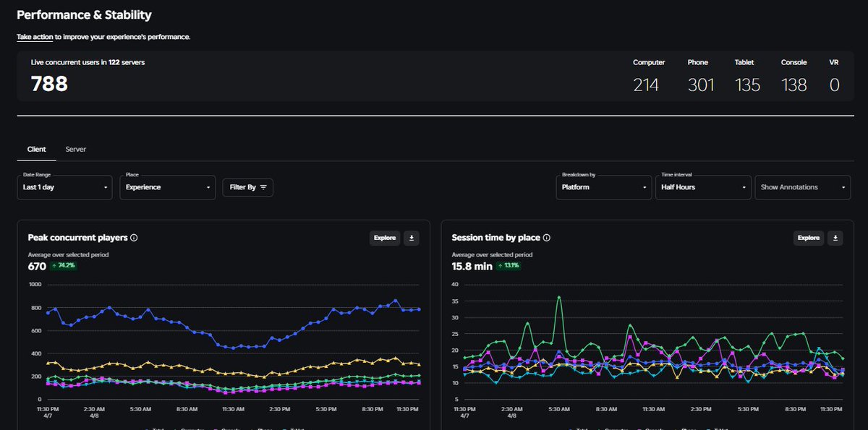Click the Performance & Stability heading
Image resolution: width=868 pixels, height=430 pixels.
click(x=84, y=14)
